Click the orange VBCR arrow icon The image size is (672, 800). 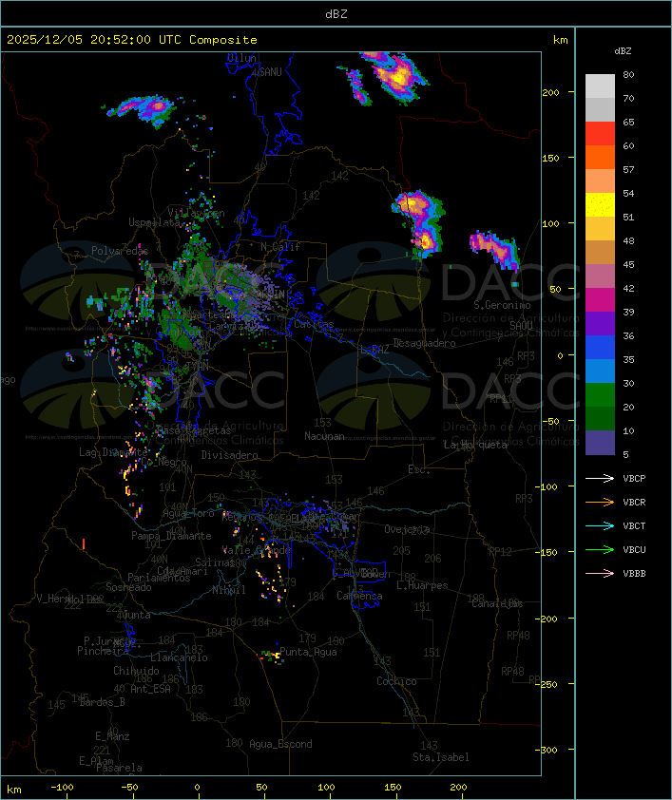click(600, 502)
